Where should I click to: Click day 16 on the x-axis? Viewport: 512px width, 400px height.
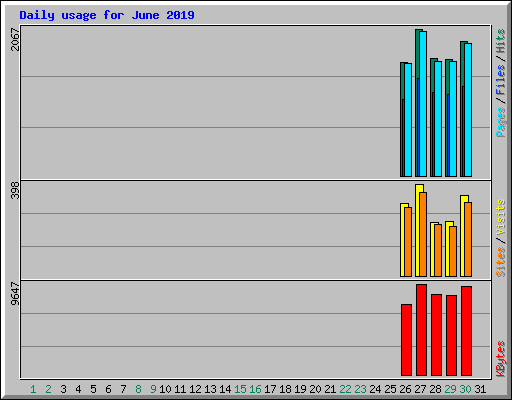coord(255,389)
